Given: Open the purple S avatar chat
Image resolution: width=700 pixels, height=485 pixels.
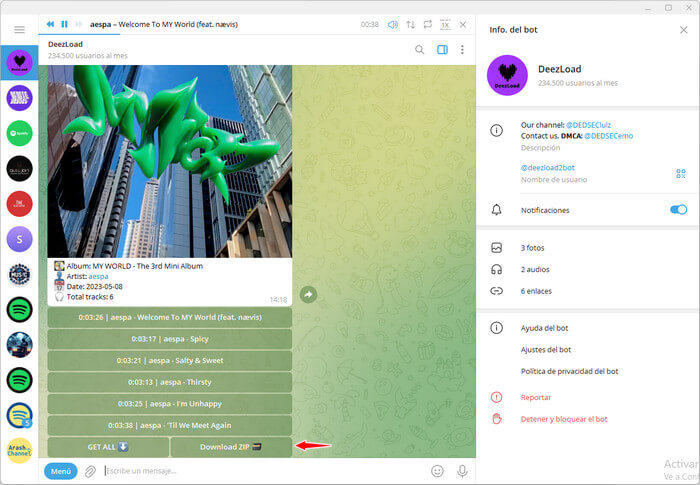Looking at the screenshot, I should click(x=20, y=239).
